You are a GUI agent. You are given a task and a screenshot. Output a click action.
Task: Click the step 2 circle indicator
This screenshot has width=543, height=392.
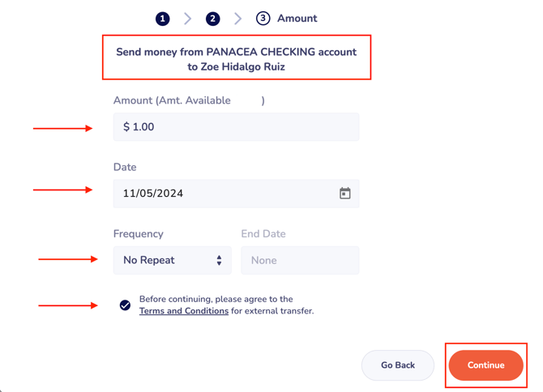(x=213, y=19)
